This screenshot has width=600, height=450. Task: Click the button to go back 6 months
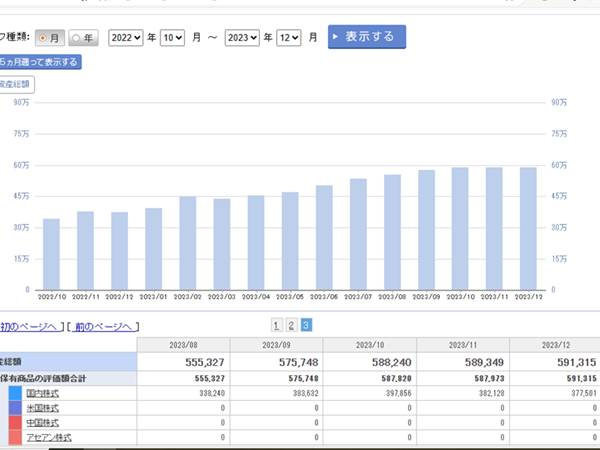coord(40,62)
